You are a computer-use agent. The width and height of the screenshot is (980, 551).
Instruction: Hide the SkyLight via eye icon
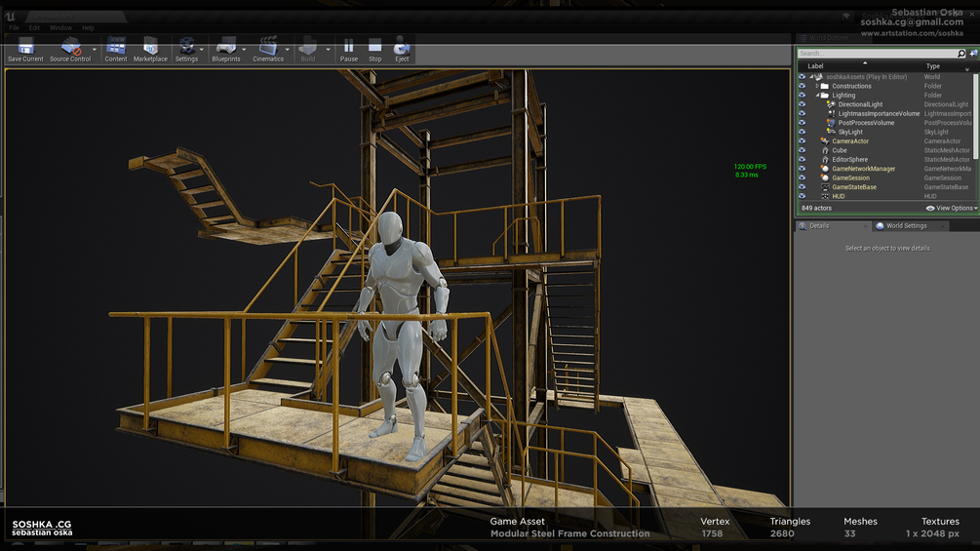(x=802, y=132)
